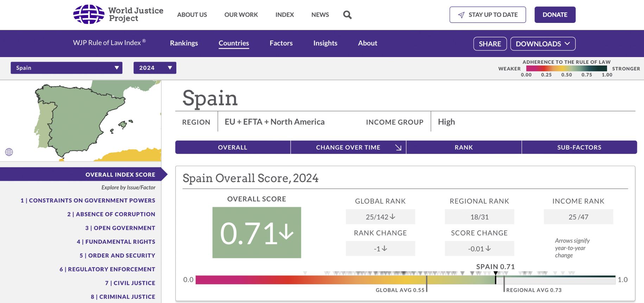Click the Share button

click(x=490, y=44)
